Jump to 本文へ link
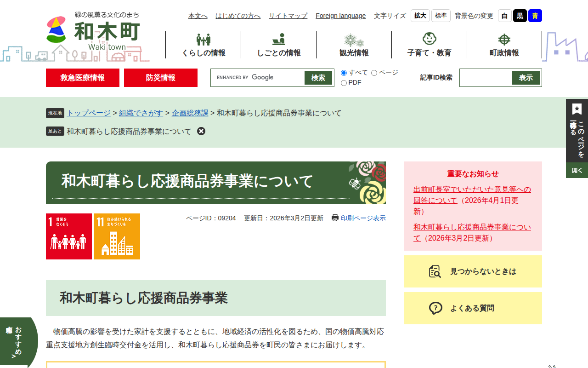The image size is (588, 368). click(198, 16)
